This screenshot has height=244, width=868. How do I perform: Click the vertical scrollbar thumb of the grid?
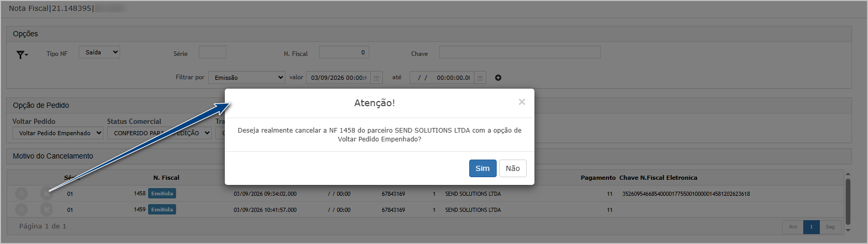[848, 202]
